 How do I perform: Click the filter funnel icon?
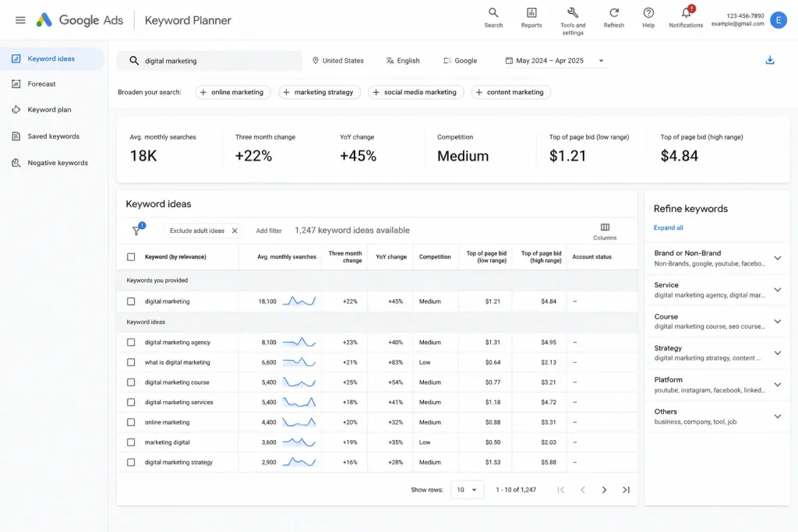137,230
